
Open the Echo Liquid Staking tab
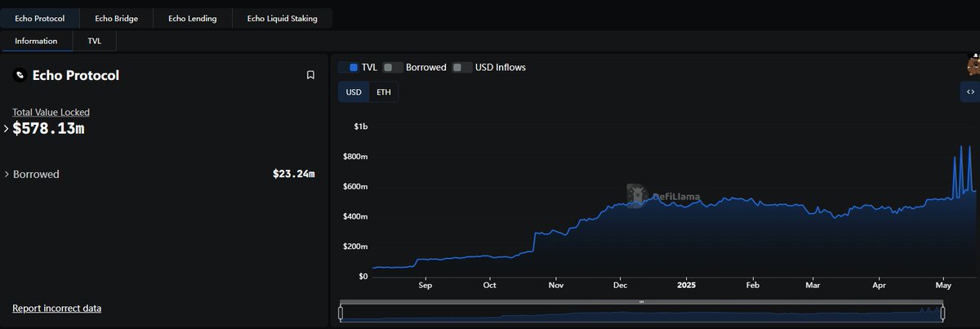coord(282,18)
